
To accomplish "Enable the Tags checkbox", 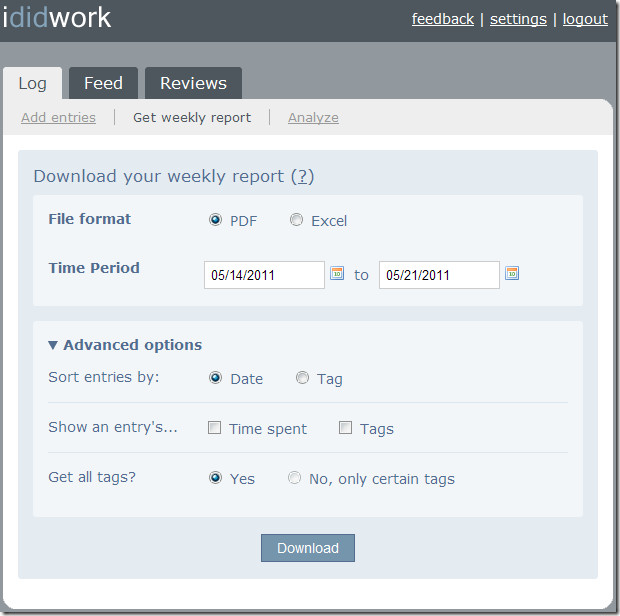I will [345, 427].
